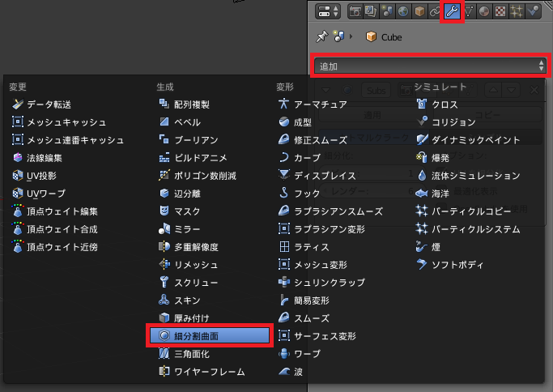The width and height of the screenshot is (553, 392).
Task: Choose データ転送 modifier
Action: (x=41, y=104)
